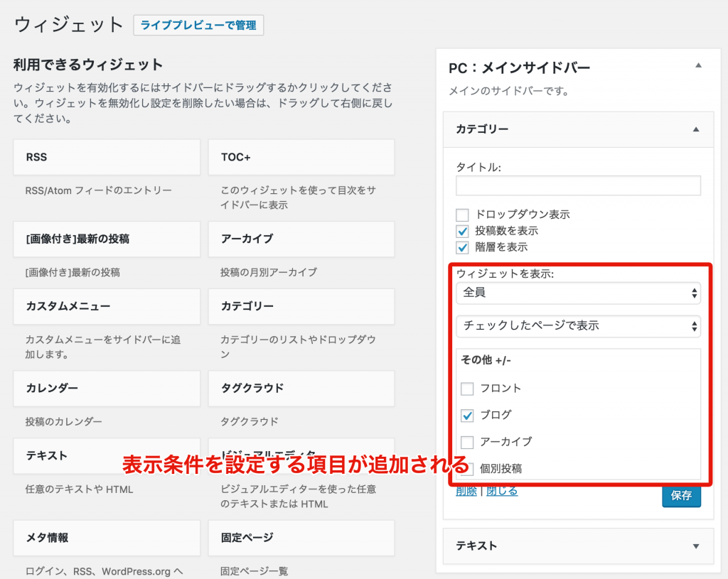Select the カスタムメニュー widget

(x=107, y=306)
